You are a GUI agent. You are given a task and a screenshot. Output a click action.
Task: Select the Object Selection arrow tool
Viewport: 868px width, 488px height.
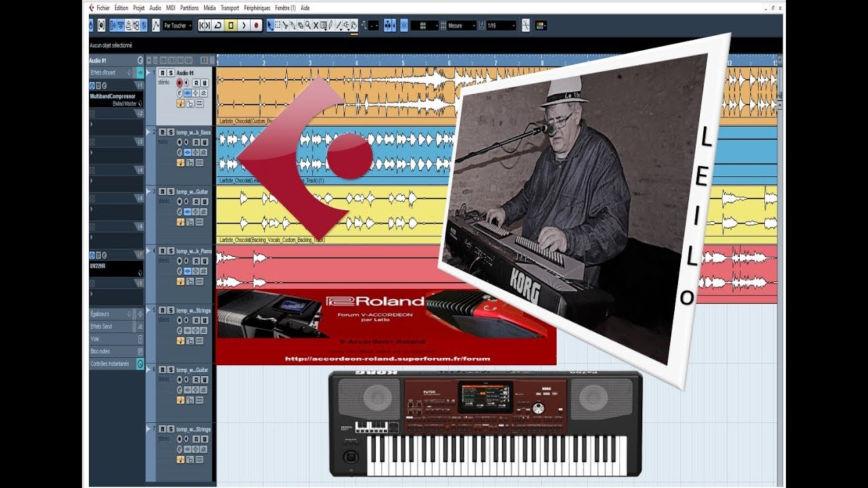coord(270,25)
